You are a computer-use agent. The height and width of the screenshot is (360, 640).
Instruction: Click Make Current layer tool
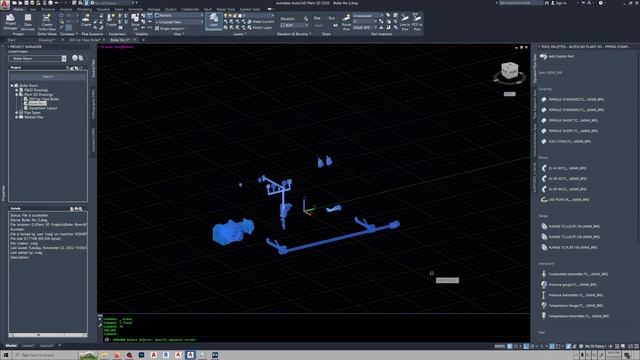point(260,22)
